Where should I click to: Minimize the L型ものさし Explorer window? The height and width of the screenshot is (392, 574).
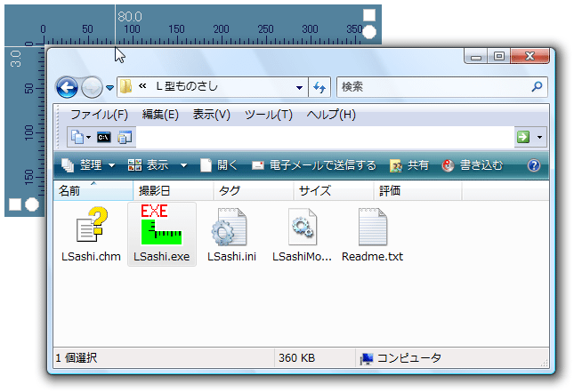coord(475,56)
